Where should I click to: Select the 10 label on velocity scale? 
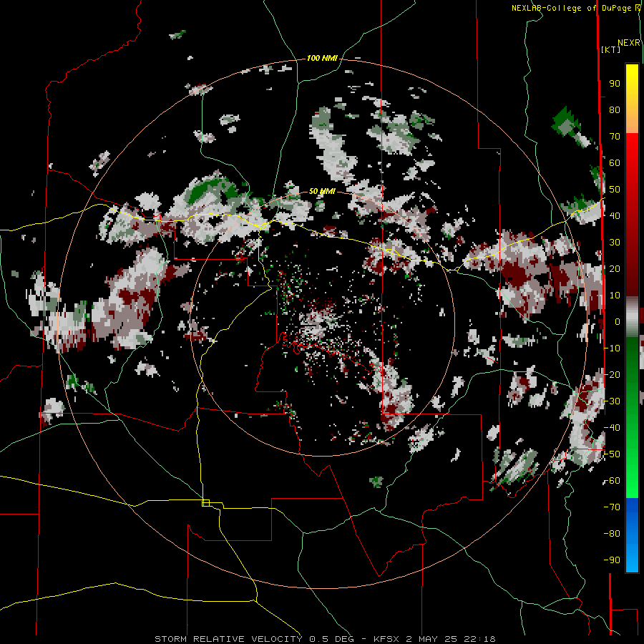tap(615, 296)
